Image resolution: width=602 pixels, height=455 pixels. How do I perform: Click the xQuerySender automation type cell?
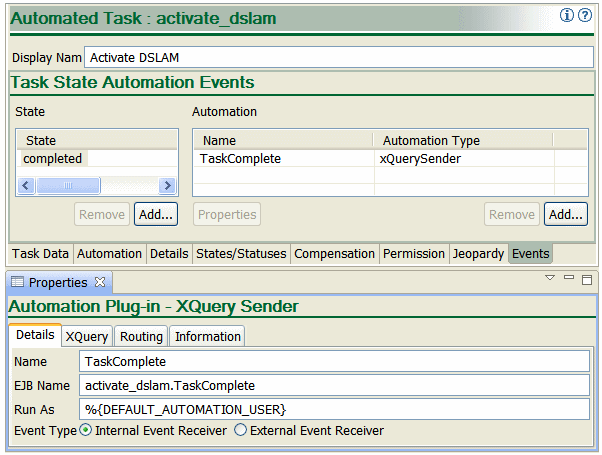(464, 159)
